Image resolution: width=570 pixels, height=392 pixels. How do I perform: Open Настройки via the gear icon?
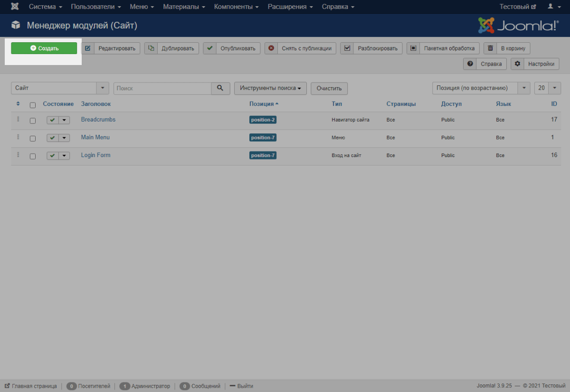tap(517, 64)
